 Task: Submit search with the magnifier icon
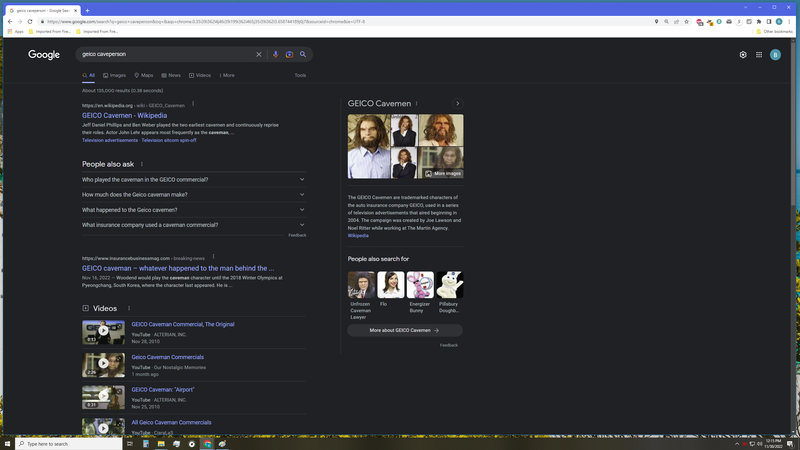click(x=303, y=54)
